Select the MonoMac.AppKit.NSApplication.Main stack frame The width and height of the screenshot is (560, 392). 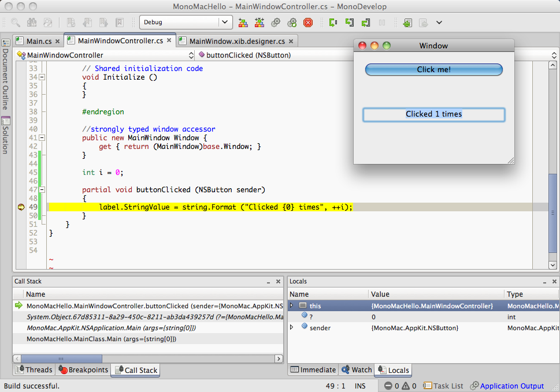(x=148, y=328)
